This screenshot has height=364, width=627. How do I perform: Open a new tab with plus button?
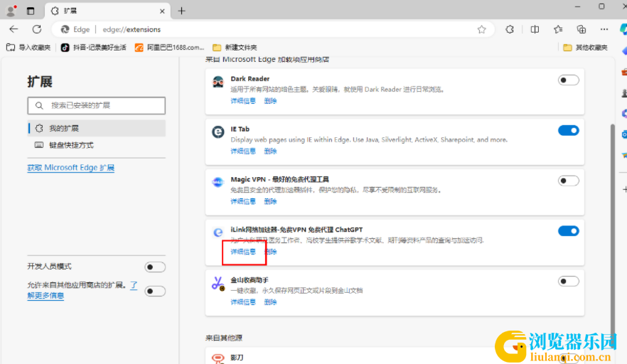[x=181, y=11]
